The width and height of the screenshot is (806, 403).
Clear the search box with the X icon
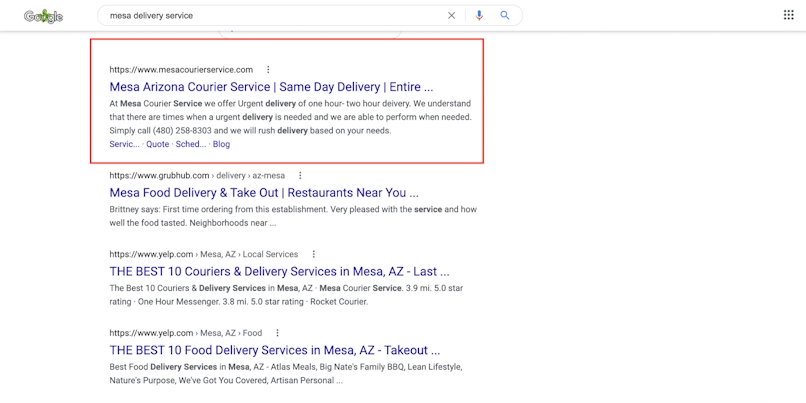pyautogui.click(x=451, y=15)
